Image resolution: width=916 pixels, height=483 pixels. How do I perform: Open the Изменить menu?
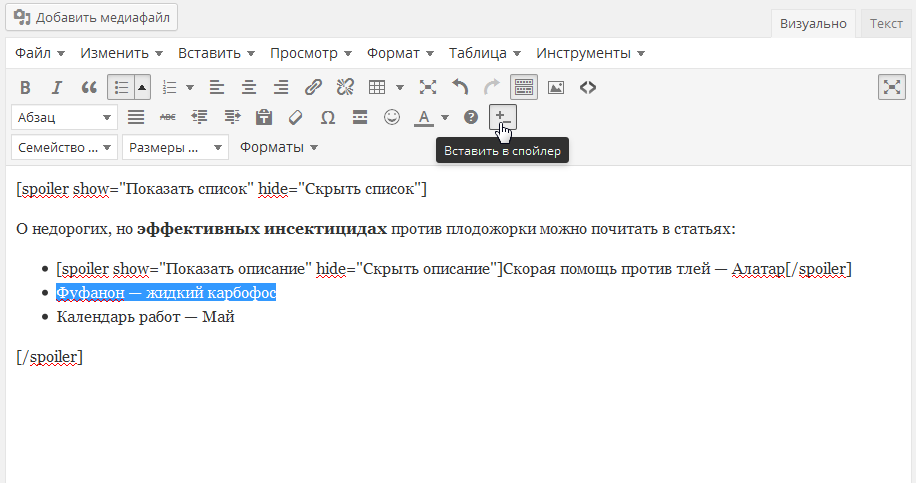click(x=121, y=53)
